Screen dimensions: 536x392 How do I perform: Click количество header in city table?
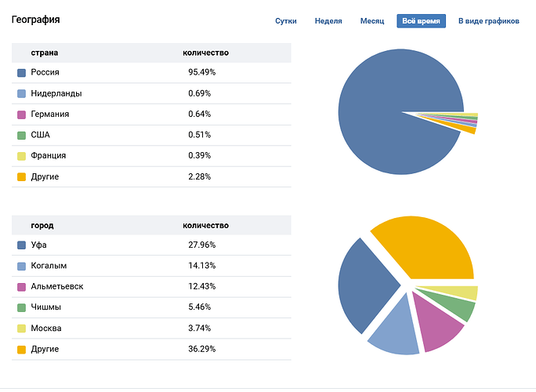tap(205, 226)
